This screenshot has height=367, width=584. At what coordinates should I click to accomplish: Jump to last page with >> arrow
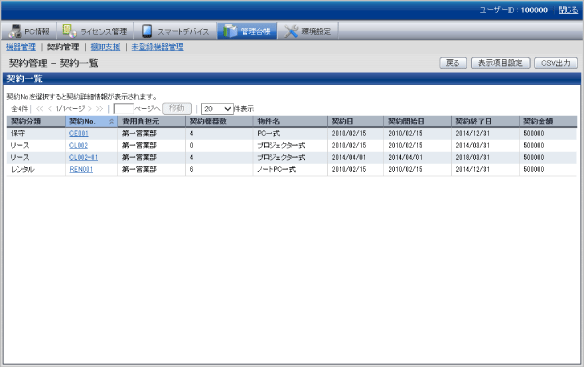point(99,109)
